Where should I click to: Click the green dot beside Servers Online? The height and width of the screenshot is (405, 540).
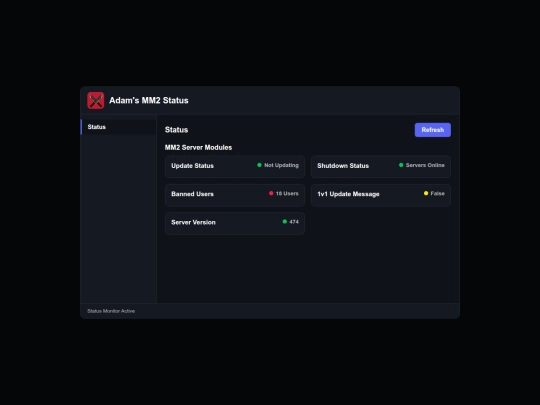[x=401, y=165]
